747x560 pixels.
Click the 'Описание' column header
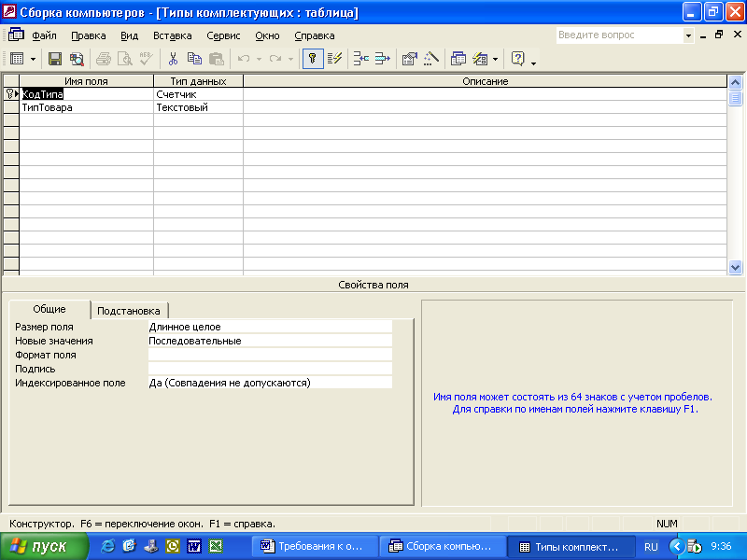pyautogui.click(x=485, y=81)
